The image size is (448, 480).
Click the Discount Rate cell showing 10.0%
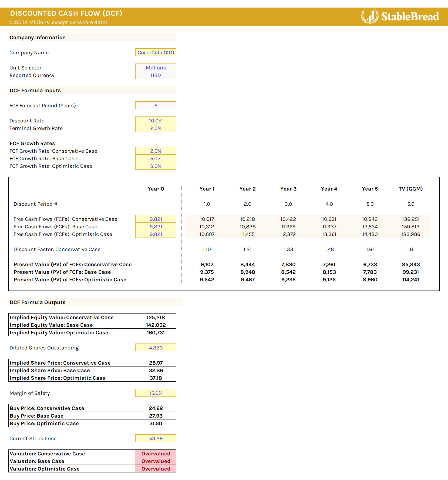click(156, 121)
